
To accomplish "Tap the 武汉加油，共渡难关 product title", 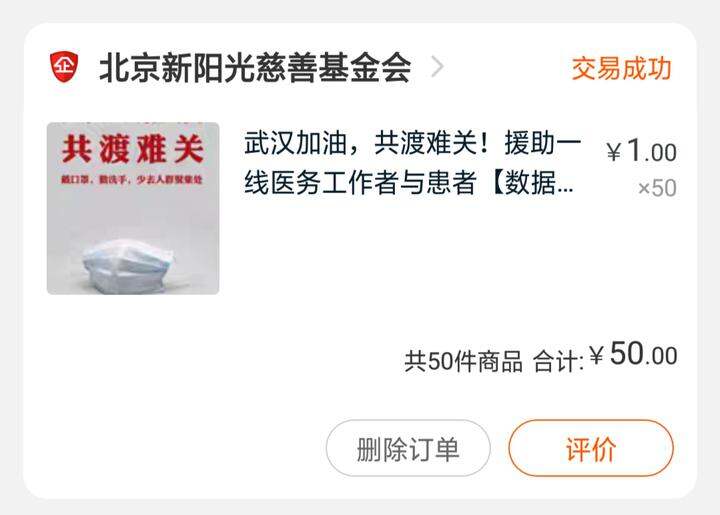I will click(412, 162).
